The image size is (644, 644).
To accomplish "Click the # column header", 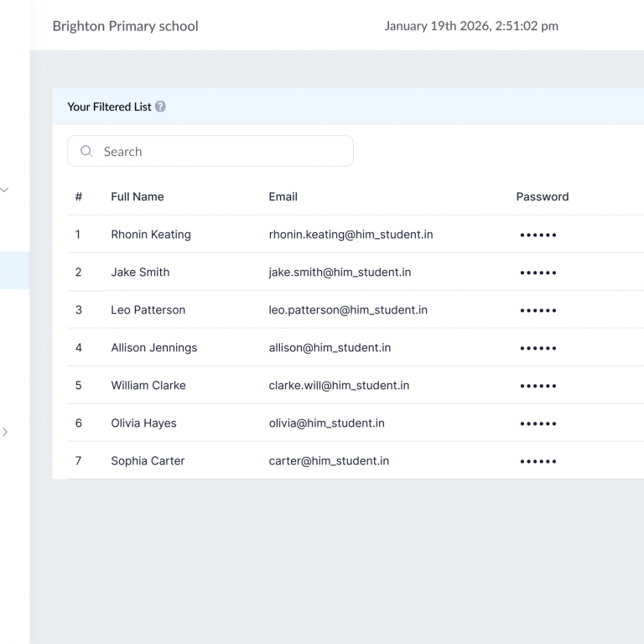I will (79, 197).
